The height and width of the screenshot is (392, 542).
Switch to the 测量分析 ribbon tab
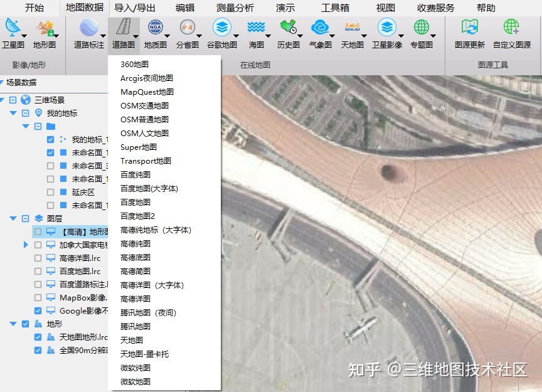click(x=235, y=8)
